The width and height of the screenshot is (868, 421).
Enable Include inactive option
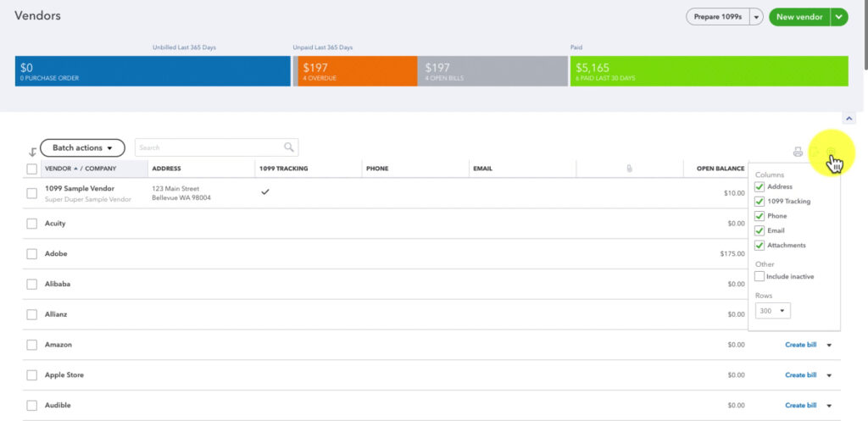(x=759, y=276)
